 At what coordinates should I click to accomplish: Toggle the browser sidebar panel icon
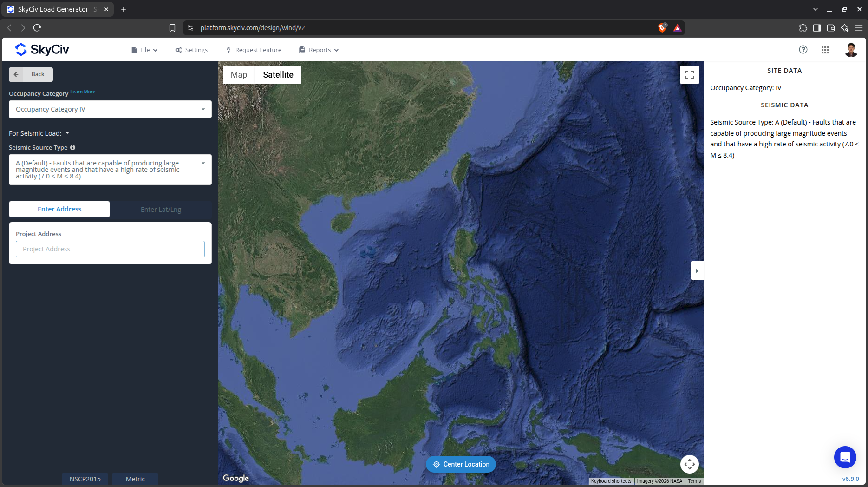(817, 28)
